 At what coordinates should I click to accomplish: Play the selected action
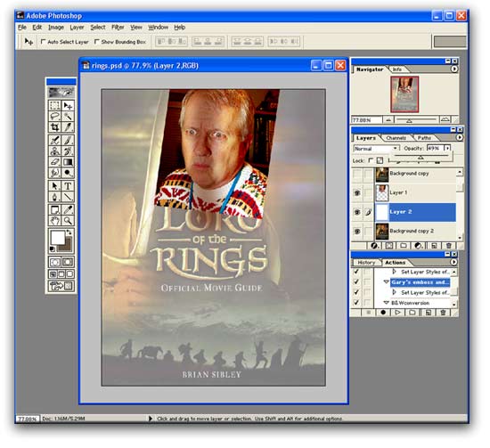tap(397, 313)
